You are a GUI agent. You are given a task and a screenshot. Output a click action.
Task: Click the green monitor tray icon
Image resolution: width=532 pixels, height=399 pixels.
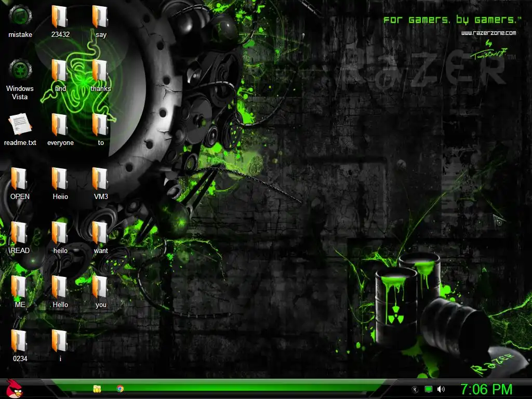pyautogui.click(x=429, y=389)
